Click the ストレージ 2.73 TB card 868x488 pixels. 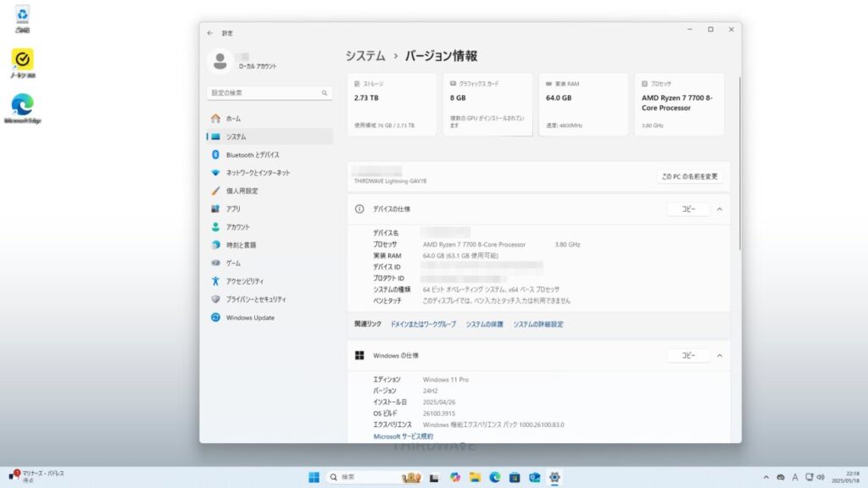392,104
